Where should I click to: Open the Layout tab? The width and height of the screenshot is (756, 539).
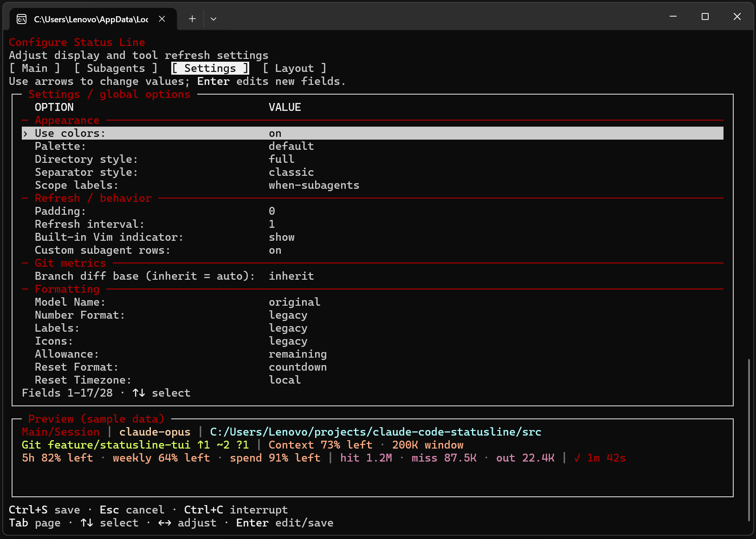click(x=295, y=68)
